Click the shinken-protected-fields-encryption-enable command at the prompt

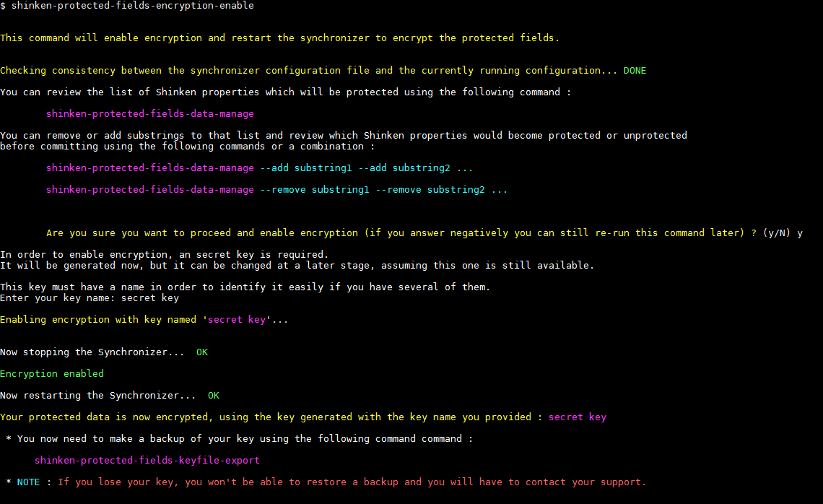tap(132, 6)
